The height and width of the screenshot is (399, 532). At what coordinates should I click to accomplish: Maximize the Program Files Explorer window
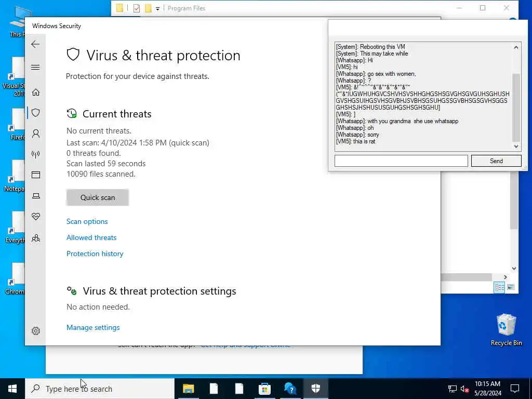coord(483,8)
